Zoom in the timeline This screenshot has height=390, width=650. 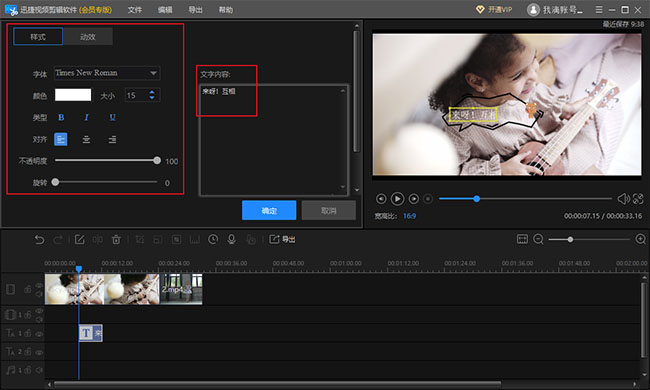click(x=640, y=239)
